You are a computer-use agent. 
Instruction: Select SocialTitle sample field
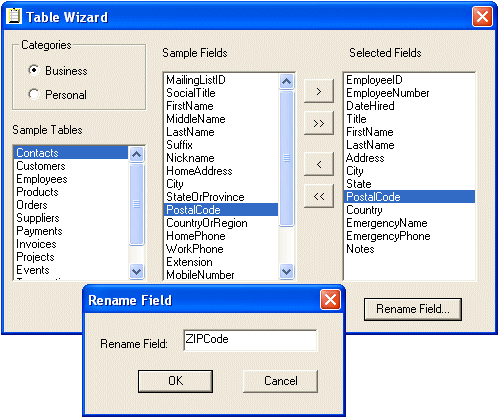221,93
